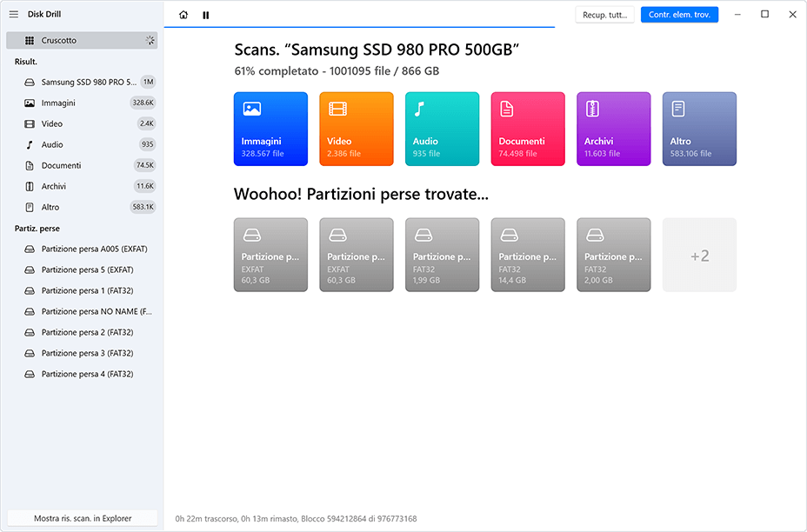The width and height of the screenshot is (807, 532).
Task: Open Immagini in sidebar
Action: click(82, 103)
